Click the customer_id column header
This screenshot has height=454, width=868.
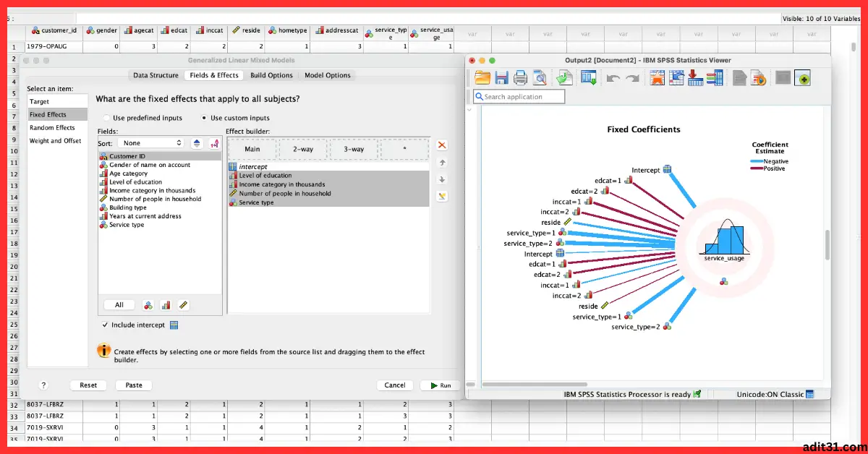(54, 32)
